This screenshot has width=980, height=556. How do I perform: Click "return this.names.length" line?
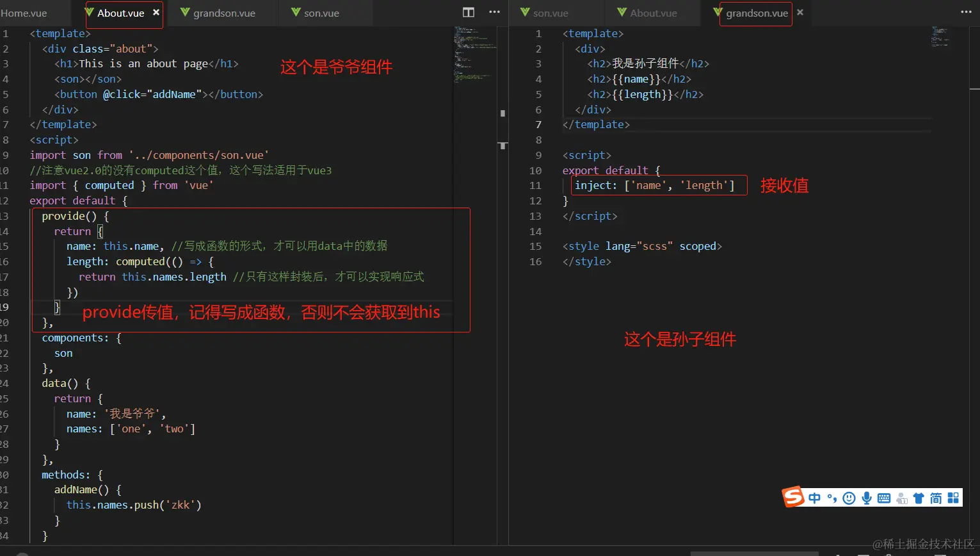coord(152,277)
